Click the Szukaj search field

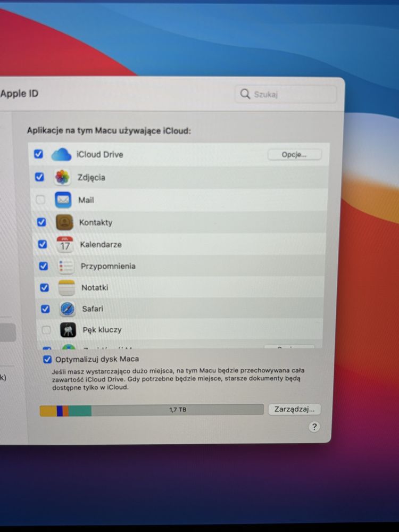285,94
